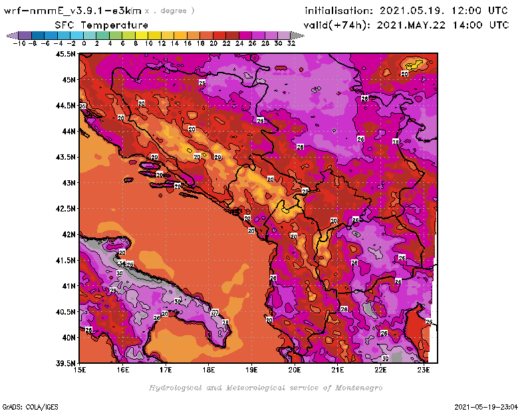Click the 15E longitude label
This screenshot has height=411, width=532.
coord(80,370)
